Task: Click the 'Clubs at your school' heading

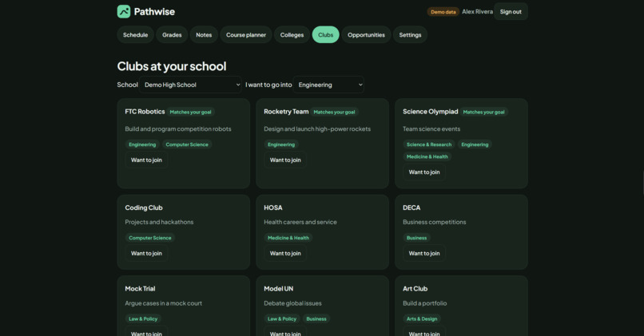Action: pos(172,66)
